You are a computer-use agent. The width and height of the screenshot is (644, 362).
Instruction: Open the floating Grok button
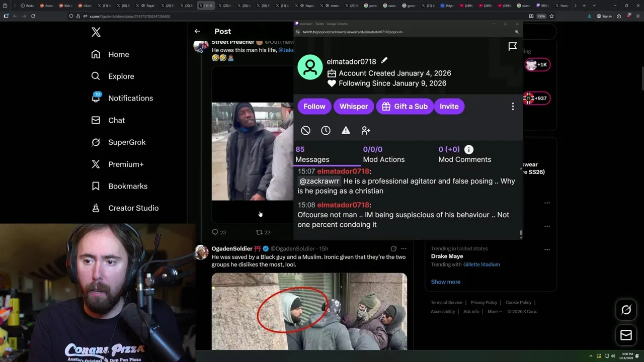point(626,310)
